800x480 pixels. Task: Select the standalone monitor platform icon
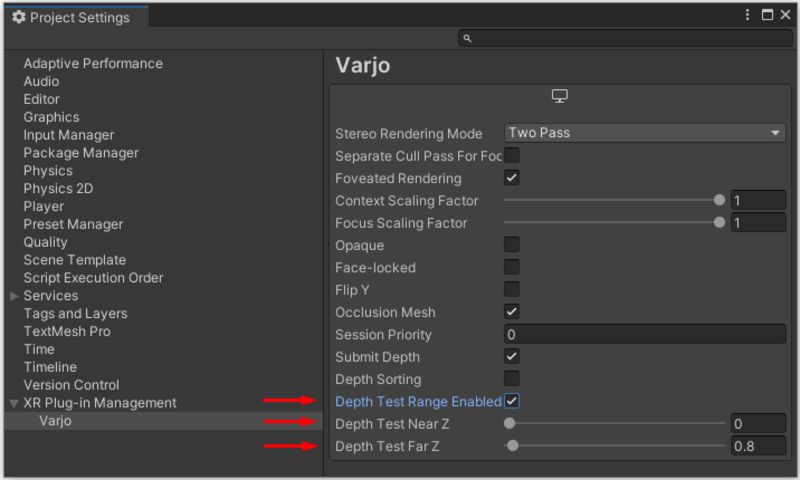pos(560,96)
